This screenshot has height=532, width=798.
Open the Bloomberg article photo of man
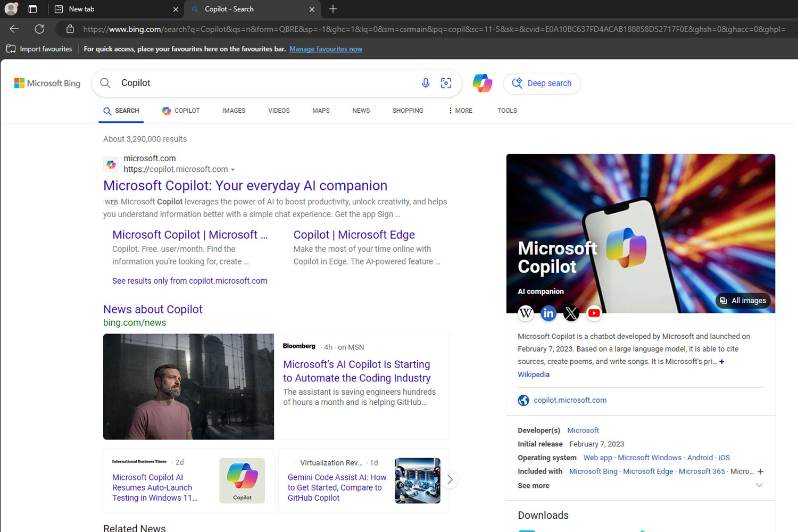pyautogui.click(x=188, y=387)
